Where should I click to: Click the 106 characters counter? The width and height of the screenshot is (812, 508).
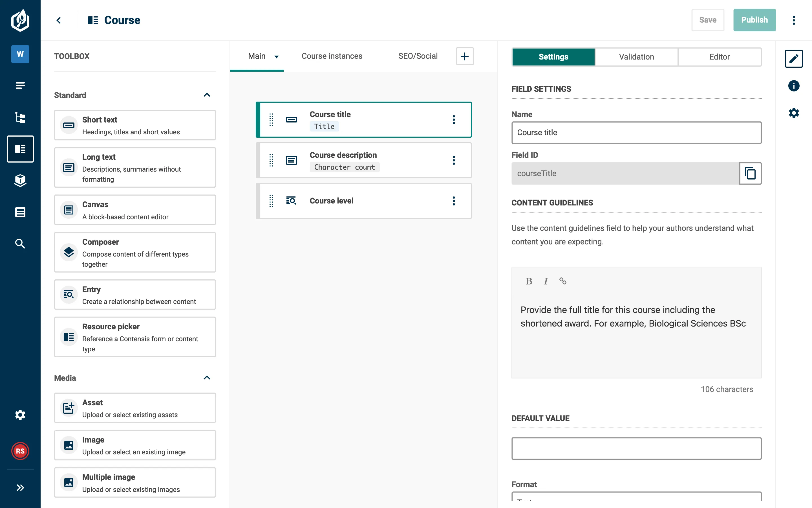pos(727,389)
